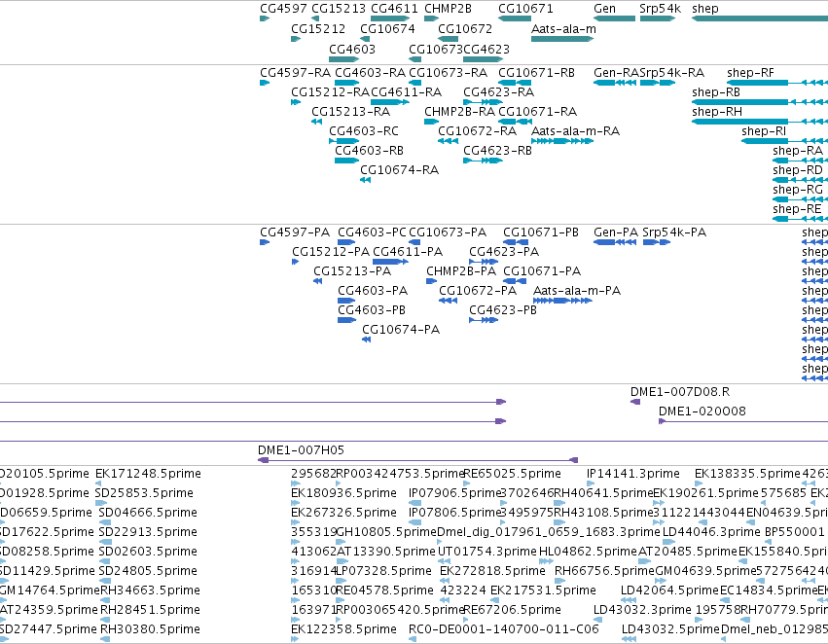The width and height of the screenshot is (828, 644).
Task: Click the CG10673-RA transcript
Action: 415,83
